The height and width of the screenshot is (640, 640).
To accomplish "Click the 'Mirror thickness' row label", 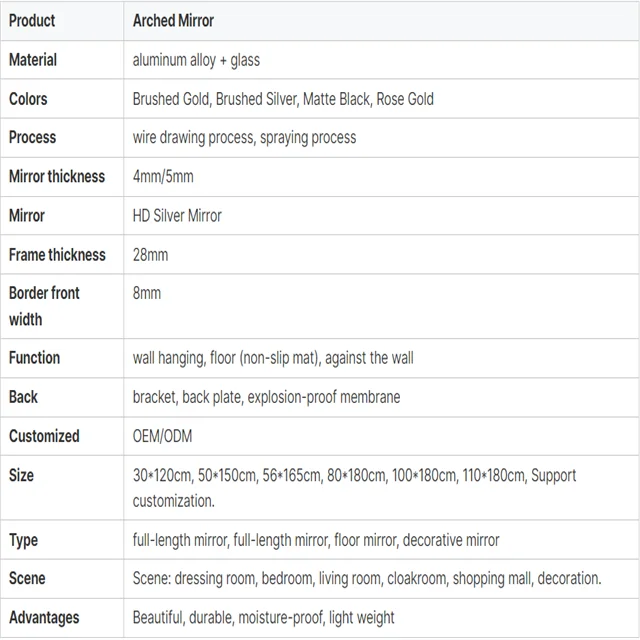I will point(57,176).
